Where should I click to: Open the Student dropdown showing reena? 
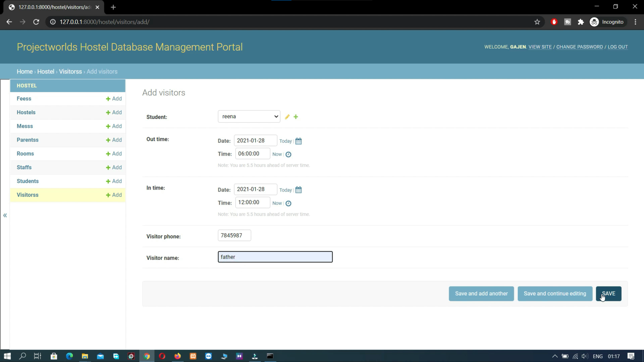pos(249,117)
